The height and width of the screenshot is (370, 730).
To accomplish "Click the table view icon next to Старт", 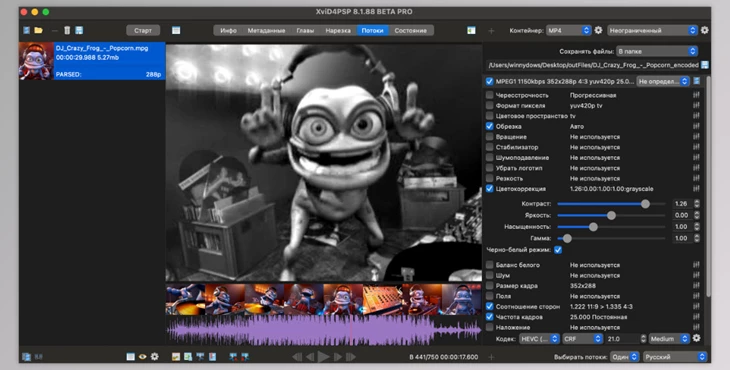I will pyautogui.click(x=176, y=30).
